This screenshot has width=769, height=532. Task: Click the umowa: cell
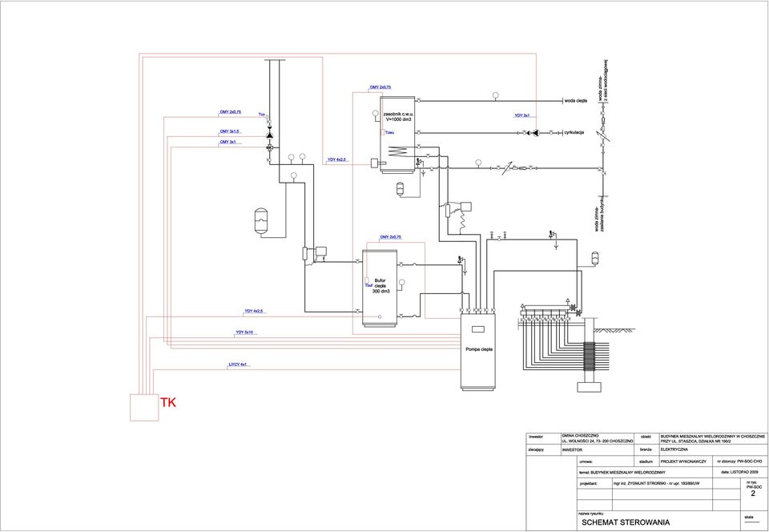tap(606, 461)
